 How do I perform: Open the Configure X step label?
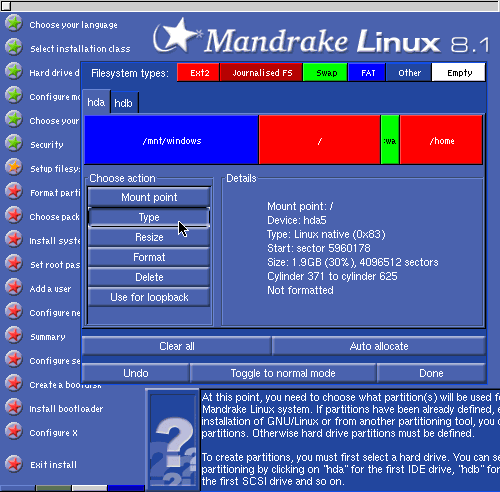tap(53, 433)
